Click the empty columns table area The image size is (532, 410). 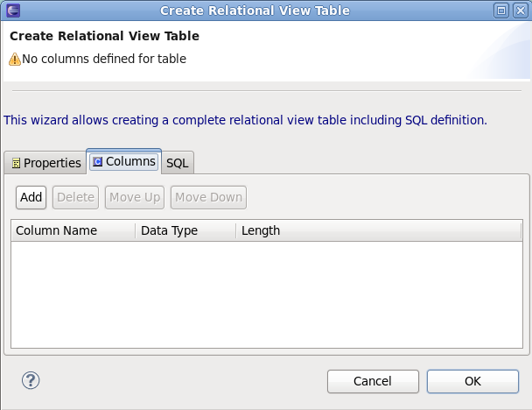[266, 293]
